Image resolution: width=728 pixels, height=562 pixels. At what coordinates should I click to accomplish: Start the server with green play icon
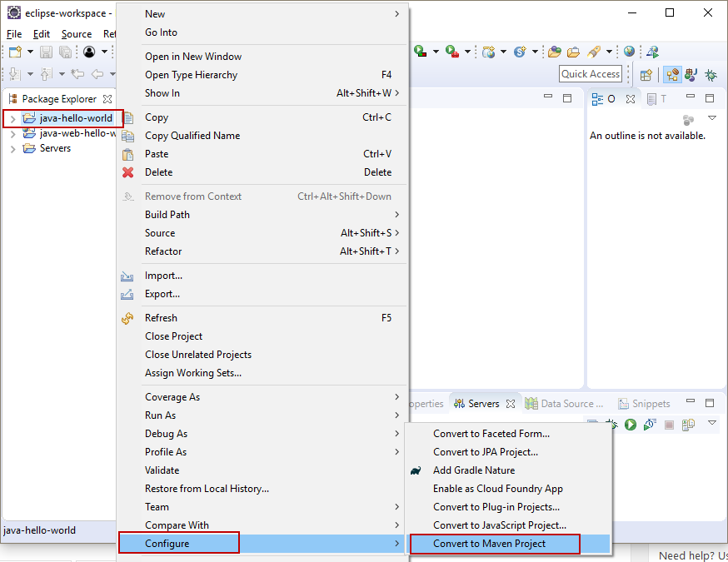click(x=631, y=425)
